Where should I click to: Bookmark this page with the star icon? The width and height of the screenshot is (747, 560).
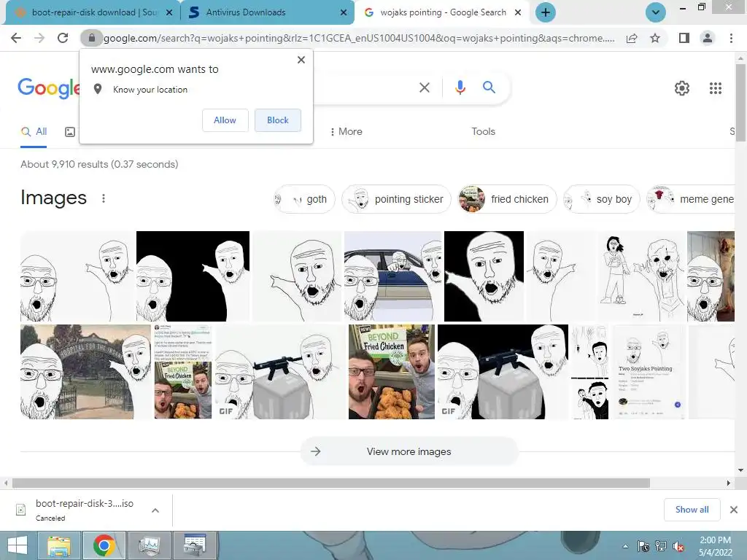655,38
